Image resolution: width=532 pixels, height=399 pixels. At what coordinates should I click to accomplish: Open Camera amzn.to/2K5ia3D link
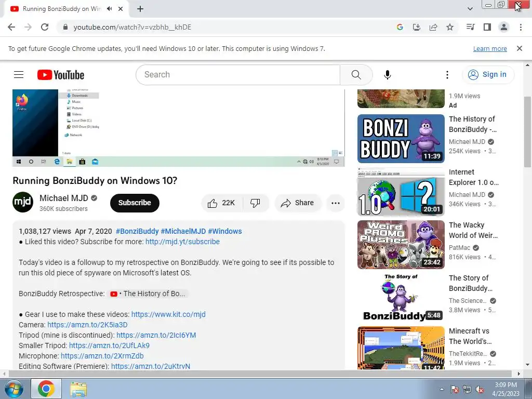tap(87, 325)
